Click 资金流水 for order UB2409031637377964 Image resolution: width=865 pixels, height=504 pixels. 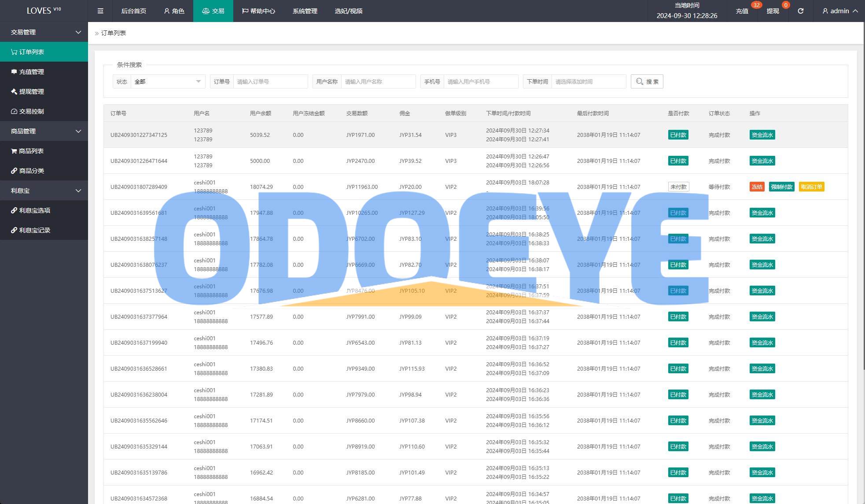(762, 316)
